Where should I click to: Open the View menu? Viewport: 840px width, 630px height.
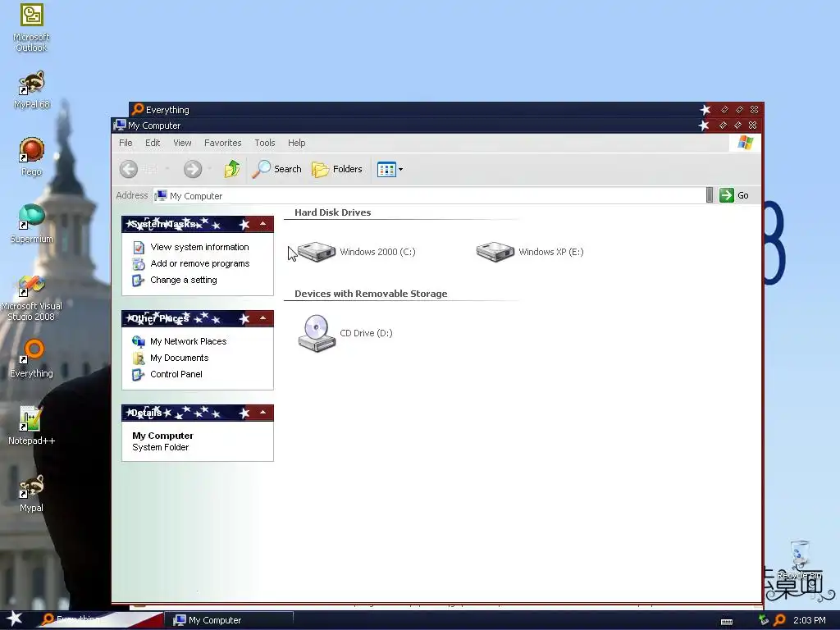point(182,143)
